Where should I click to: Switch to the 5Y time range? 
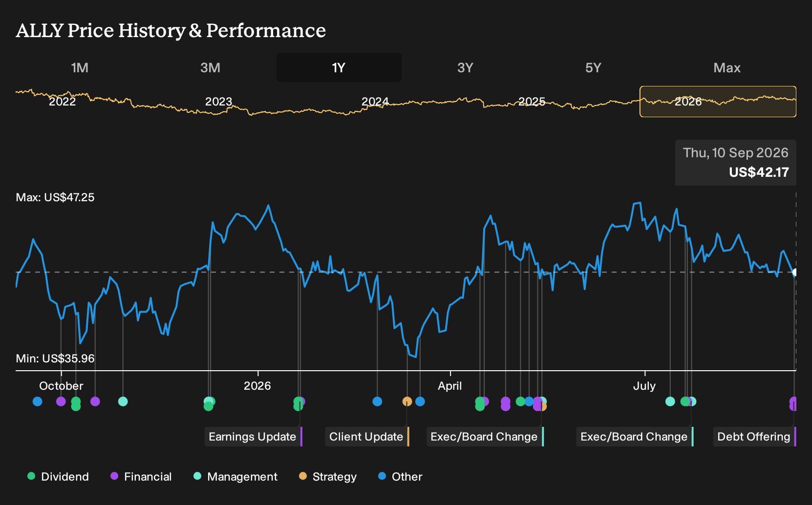pos(593,67)
